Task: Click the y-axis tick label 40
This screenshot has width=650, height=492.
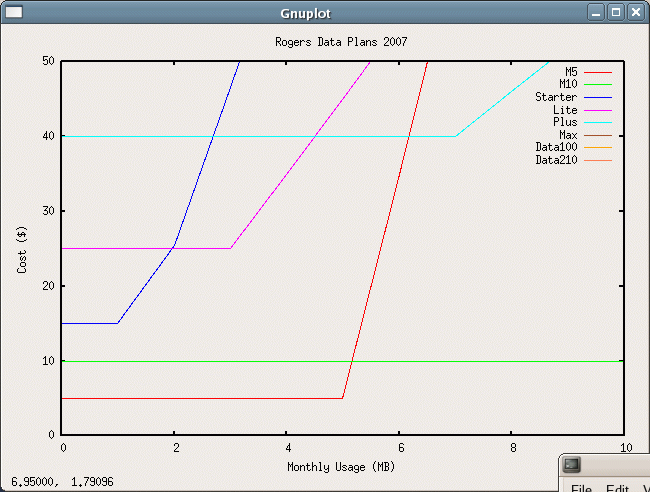Action: [48, 136]
